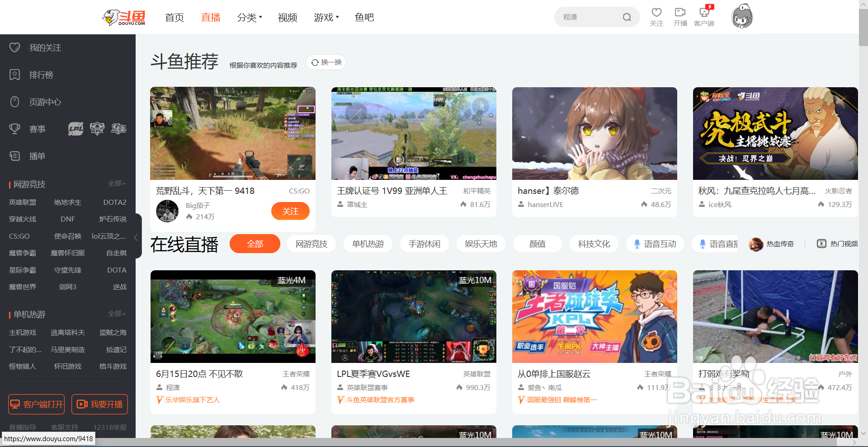Open the 鱼吧 menu item

364,17
